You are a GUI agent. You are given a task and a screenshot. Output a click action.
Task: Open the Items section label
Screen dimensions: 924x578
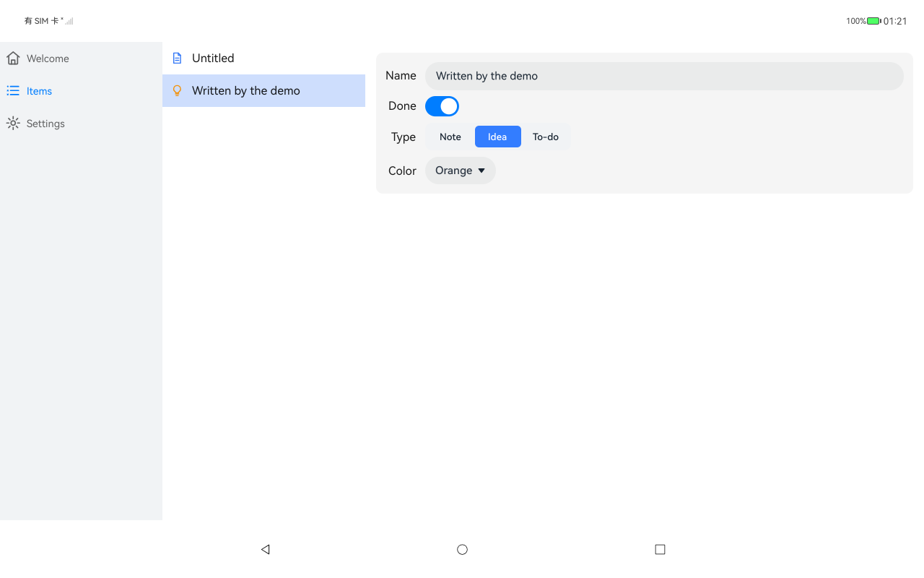39,91
